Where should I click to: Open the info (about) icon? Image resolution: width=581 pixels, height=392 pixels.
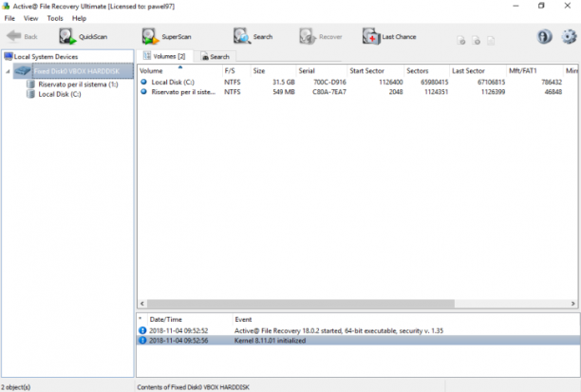544,36
